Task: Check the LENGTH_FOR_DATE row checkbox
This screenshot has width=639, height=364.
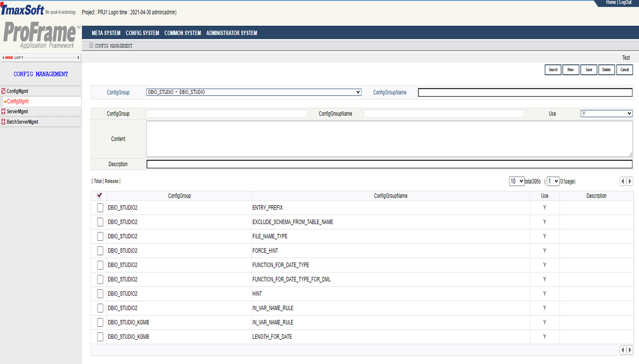Action: (100, 337)
